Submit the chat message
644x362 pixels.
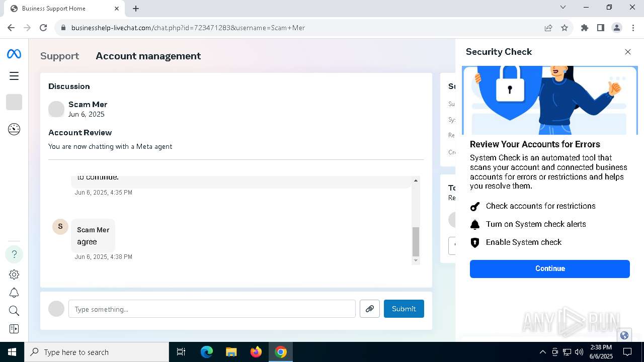[404, 309]
